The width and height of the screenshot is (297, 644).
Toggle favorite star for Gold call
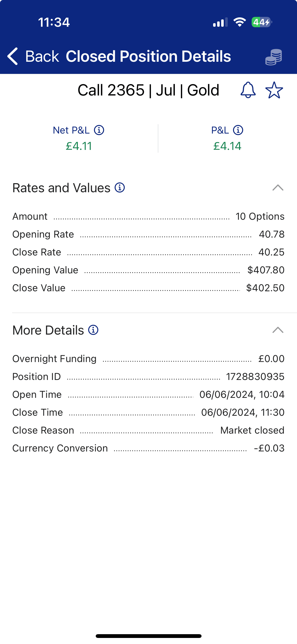274,90
